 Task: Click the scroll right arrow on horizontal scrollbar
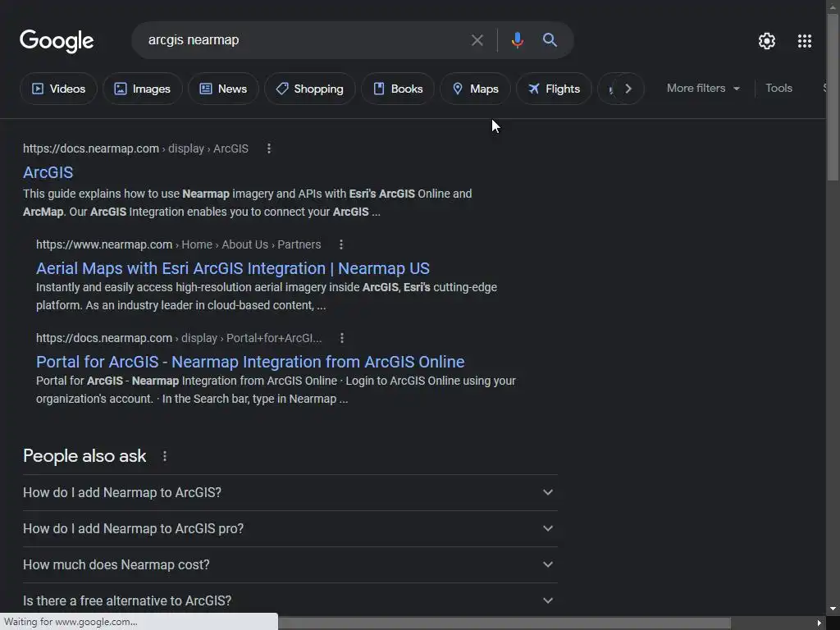(819, 623)
